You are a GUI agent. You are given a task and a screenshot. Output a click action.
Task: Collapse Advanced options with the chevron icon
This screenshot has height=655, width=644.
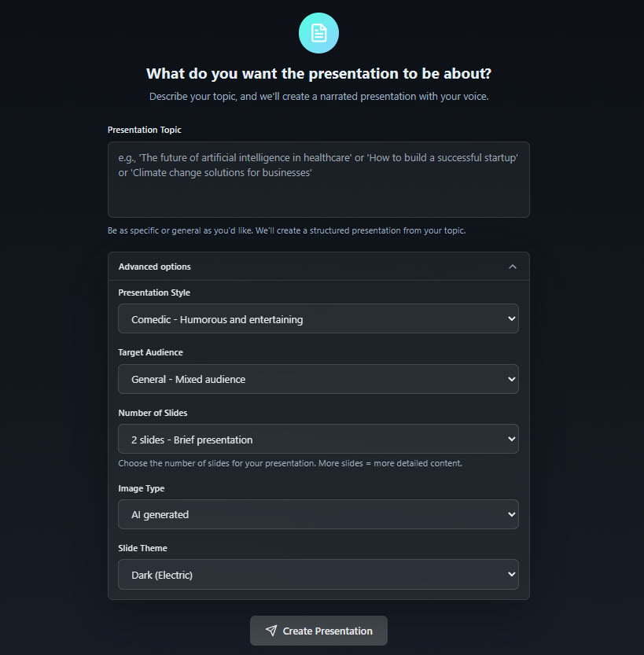tap(513, 267)
